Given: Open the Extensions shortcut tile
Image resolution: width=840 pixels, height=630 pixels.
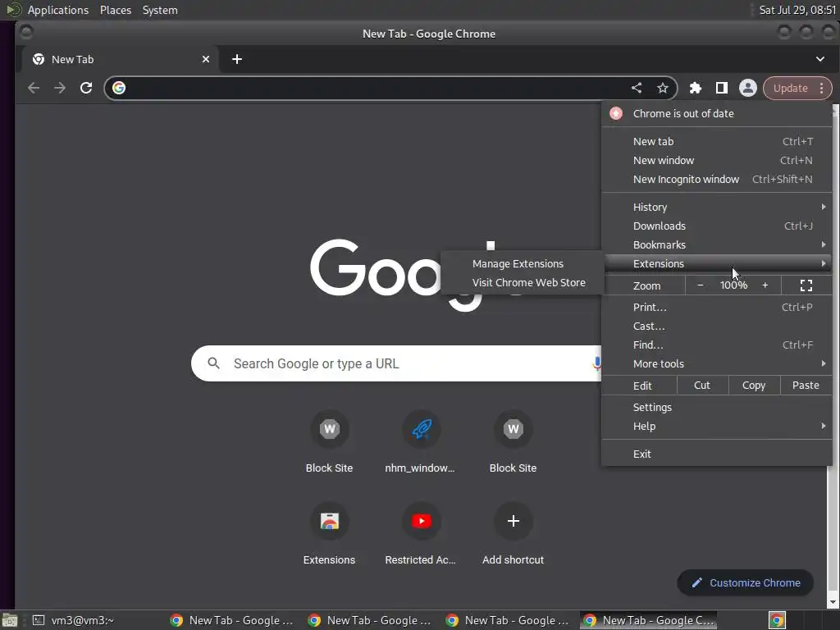Looking at the screenshot, I should (x=330, y=521).
